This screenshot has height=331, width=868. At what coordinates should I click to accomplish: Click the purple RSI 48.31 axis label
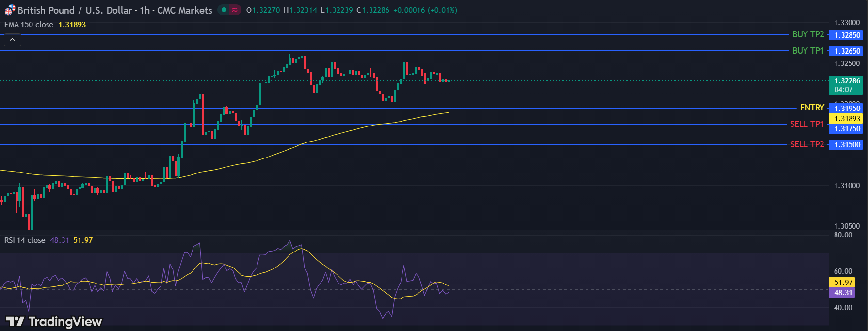click(x=843, y=293)
